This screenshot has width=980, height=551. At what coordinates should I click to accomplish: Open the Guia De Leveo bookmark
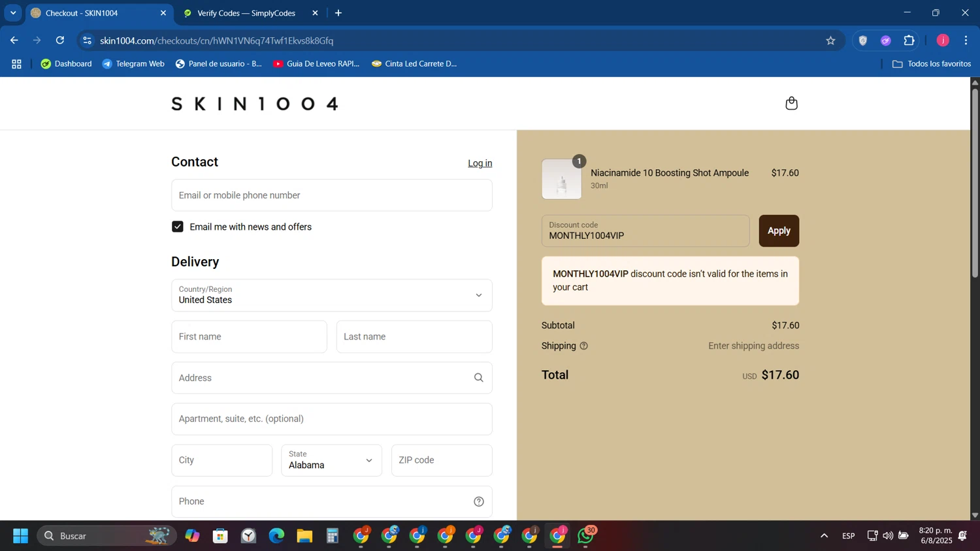(316, 64)
